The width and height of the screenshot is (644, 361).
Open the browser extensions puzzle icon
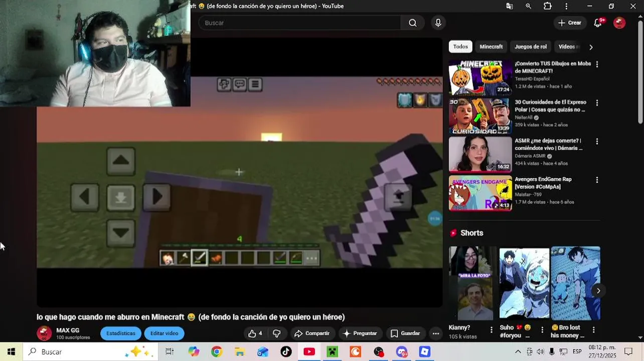pyautogui.click(x=547, y=6)
